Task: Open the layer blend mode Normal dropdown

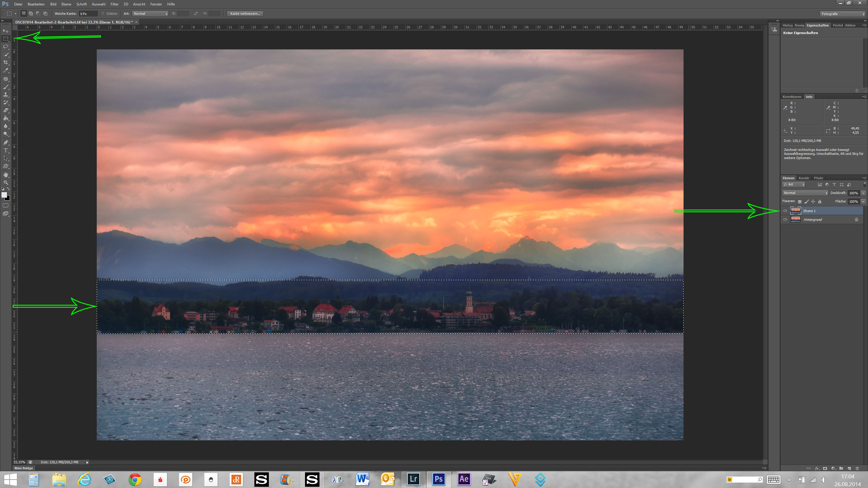Action: point(805,193)
